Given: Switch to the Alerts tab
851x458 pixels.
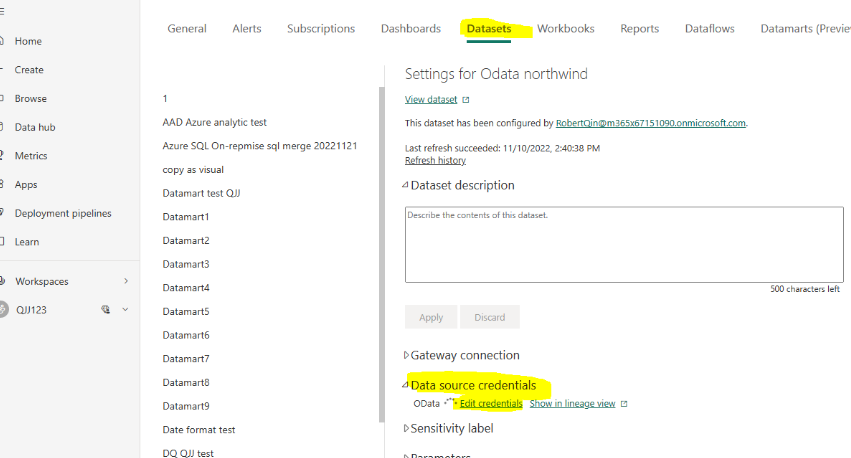Looking at the screenshot, I should [x=247, y=29].
